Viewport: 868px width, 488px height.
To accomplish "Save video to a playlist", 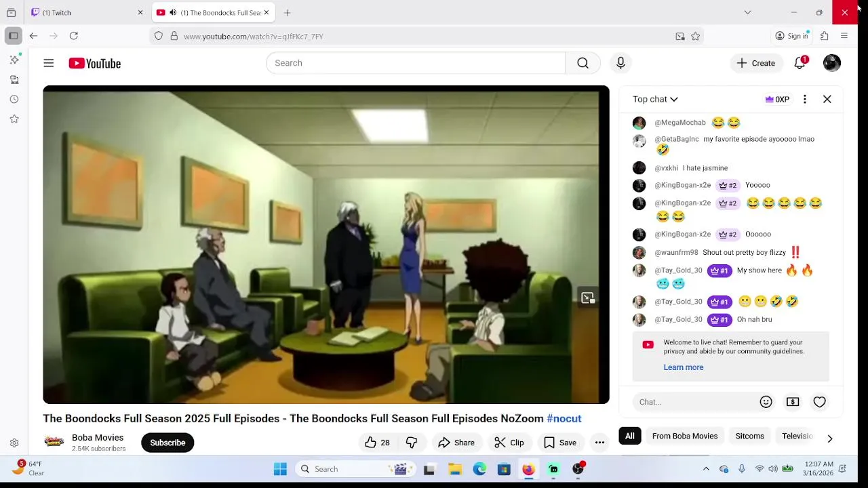I will (560, 443).
